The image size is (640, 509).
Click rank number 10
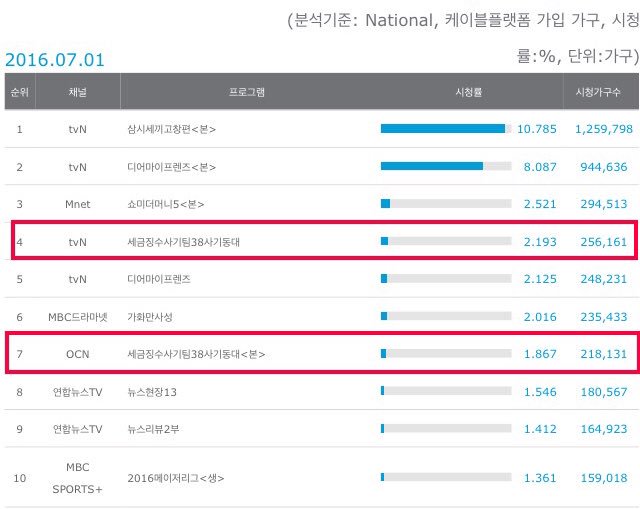pyautogui.click(x=20, y=478)
